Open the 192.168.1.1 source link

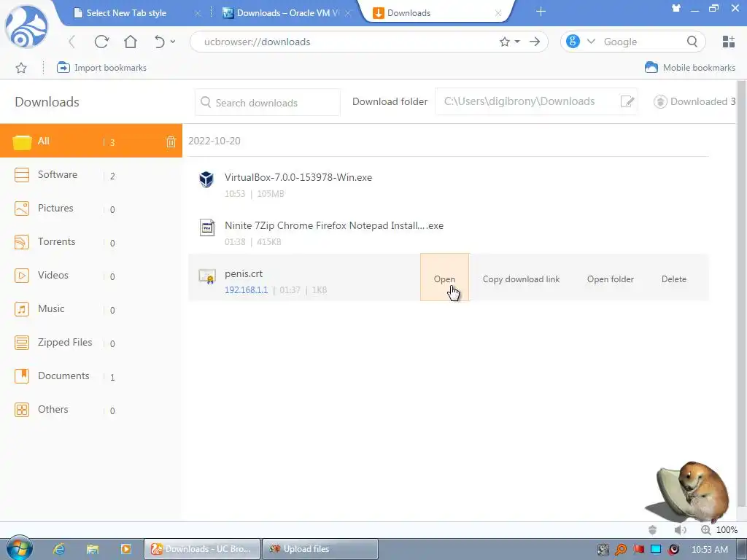(247, 290)
